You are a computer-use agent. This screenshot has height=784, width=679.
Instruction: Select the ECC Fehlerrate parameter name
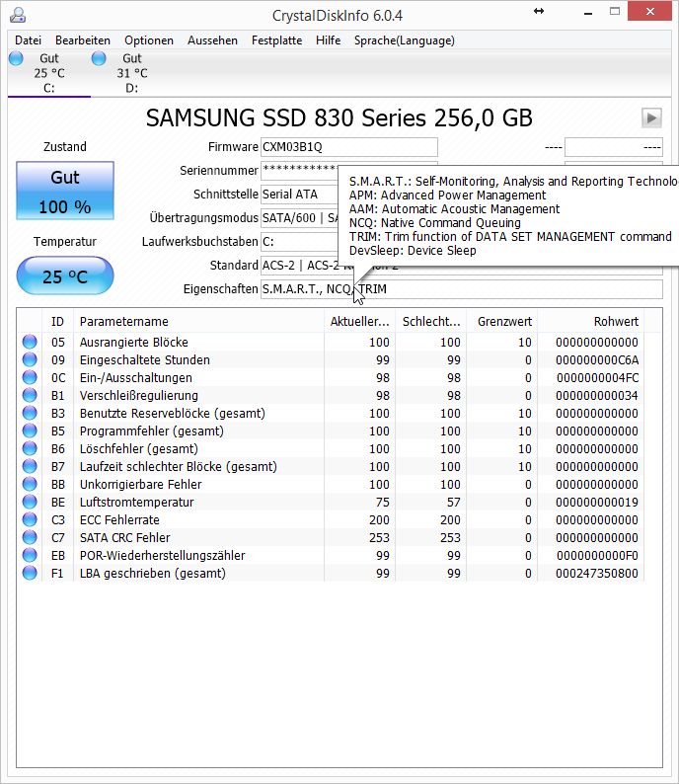pyautogui.click(x=120, y=520)
